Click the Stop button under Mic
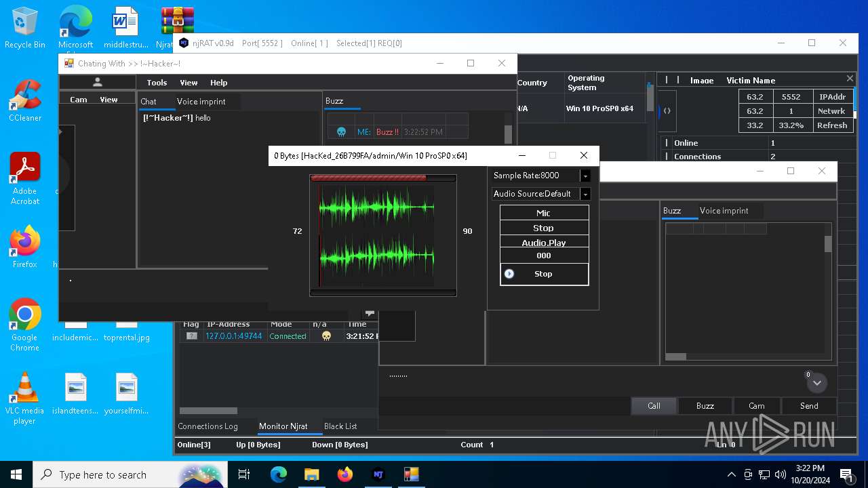This screenshot has height=488, width=868. (544, 228)
